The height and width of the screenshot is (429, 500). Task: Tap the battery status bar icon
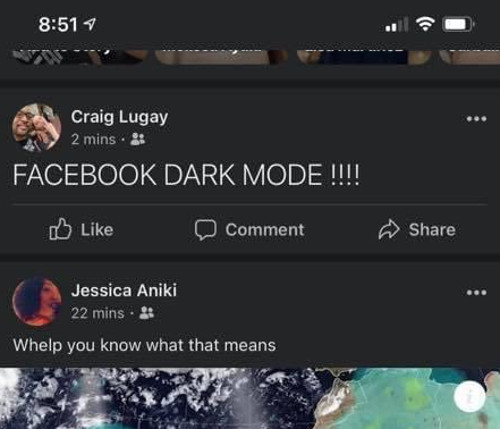(458, 24)
